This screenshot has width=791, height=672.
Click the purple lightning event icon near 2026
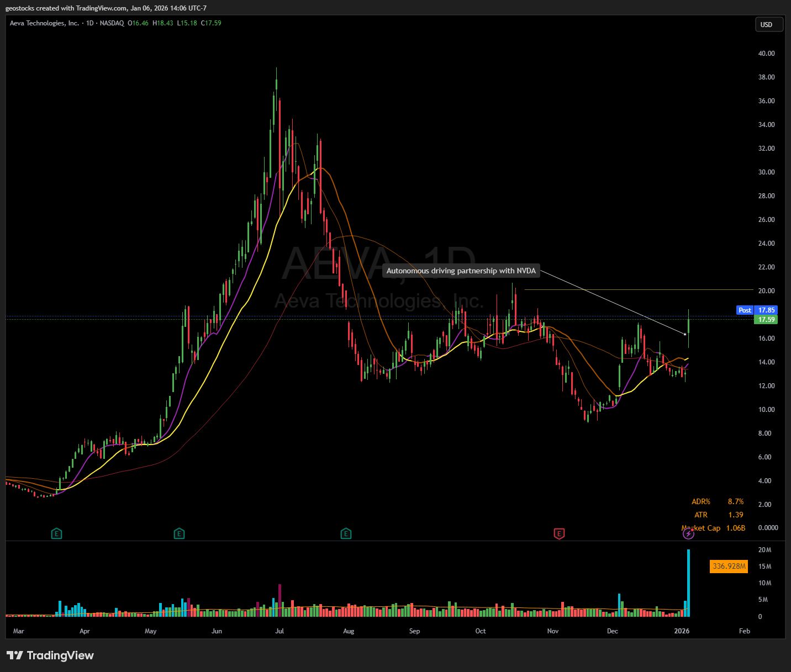click(688, 533)
